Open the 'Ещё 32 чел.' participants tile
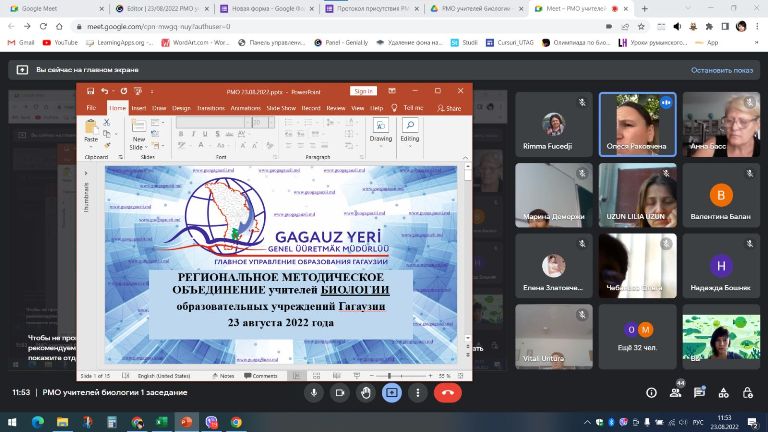 click(637, 336)
